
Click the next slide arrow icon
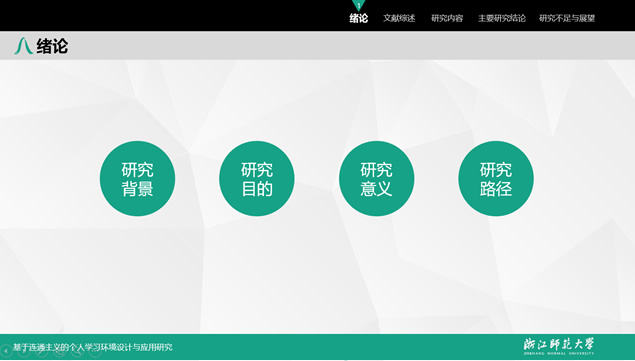point(24,351)
